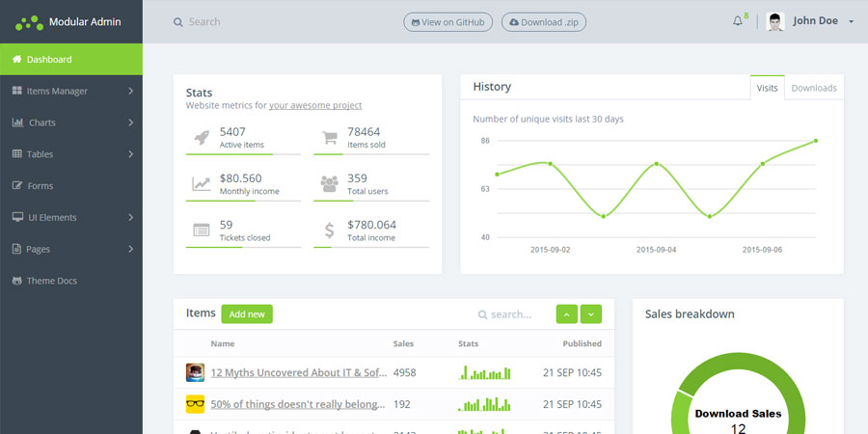Expand the Charts submenu chevron
Viewport: 868px width, 434px height.
click(x=130, y=122)
